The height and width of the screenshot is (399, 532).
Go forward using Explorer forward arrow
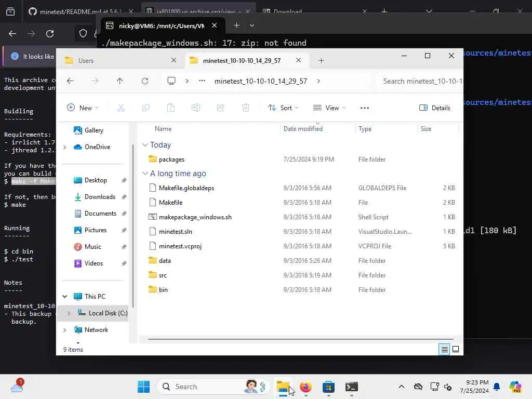tap(95, 81)
